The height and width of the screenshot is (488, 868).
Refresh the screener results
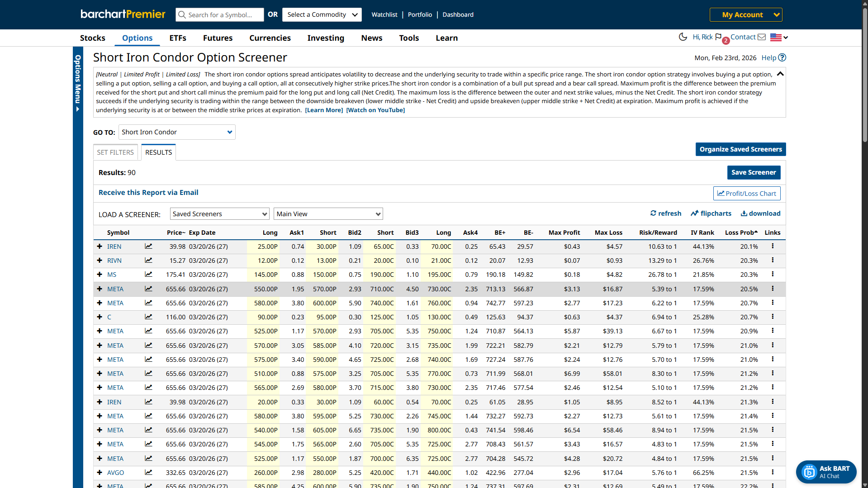coord(665,213)
